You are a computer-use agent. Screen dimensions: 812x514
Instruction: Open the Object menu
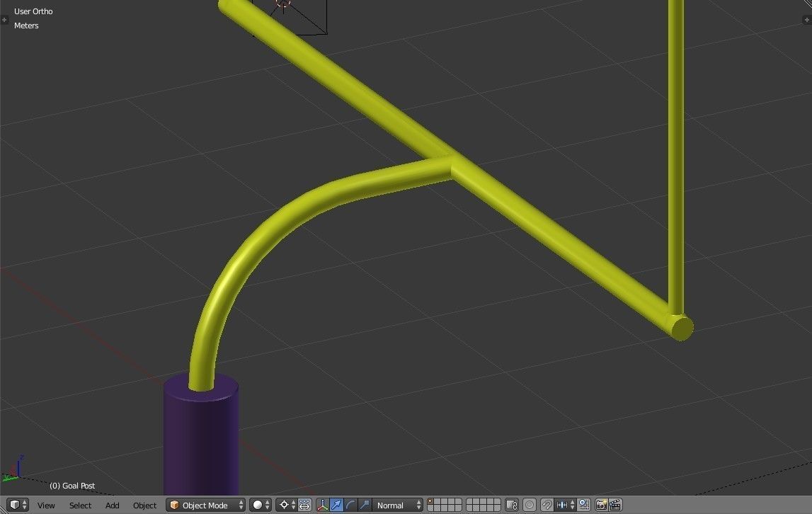point(144,505)
